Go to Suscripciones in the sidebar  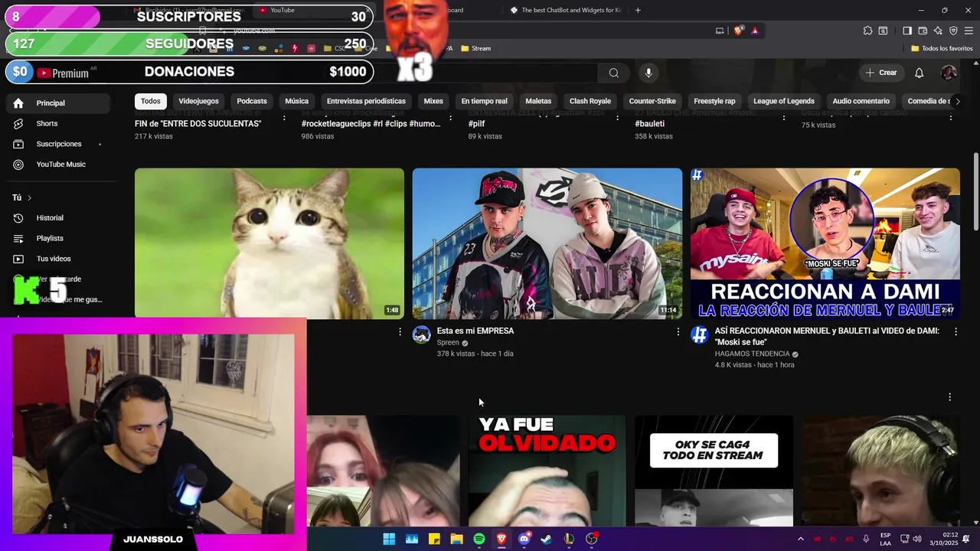[x=57, y=144]
